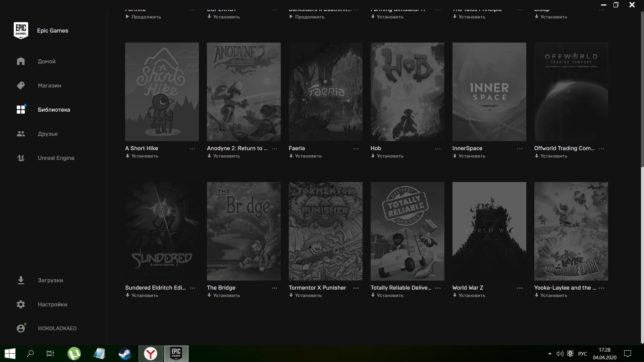
Task: Show hidden tray icons arrow
Action: (550, 354)
